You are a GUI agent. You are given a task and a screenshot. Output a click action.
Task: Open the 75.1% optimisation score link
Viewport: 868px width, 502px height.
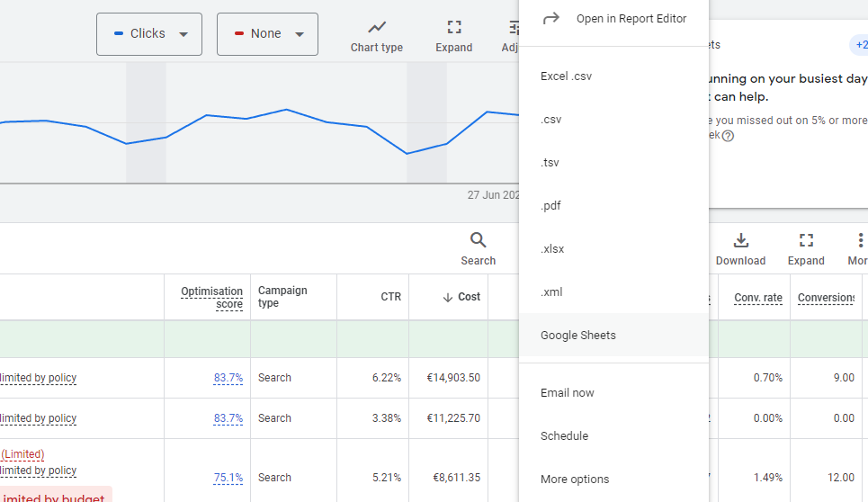(228, 478)
